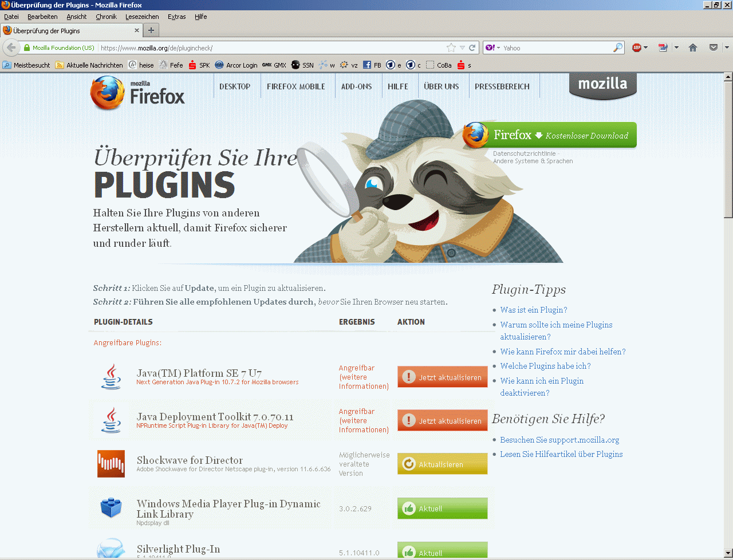The width and height of the screenshot is (733, 560).
Task: Click Aktualisieren for Shockwave for Director
Action: [x=443, y=464]
